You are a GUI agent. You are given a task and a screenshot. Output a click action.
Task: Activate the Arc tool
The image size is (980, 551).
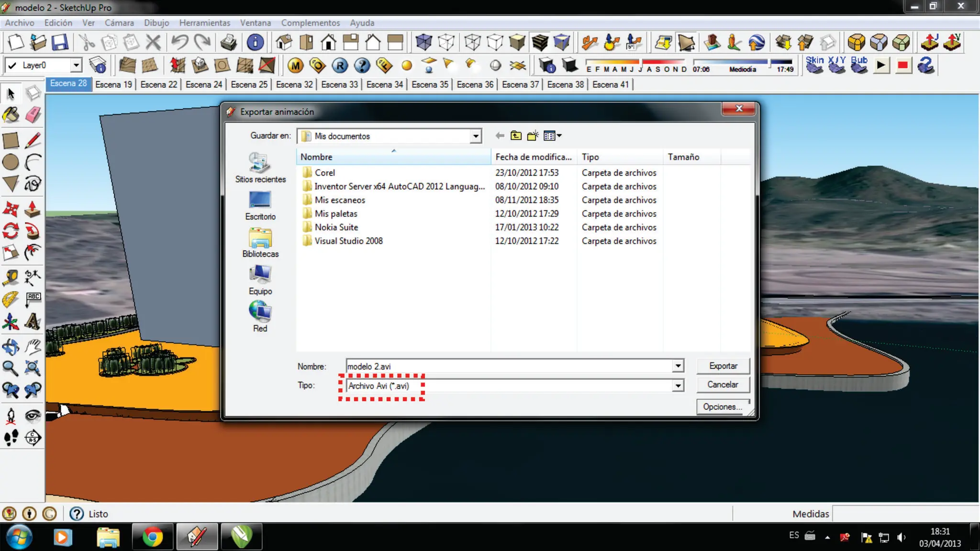[33, 162]
